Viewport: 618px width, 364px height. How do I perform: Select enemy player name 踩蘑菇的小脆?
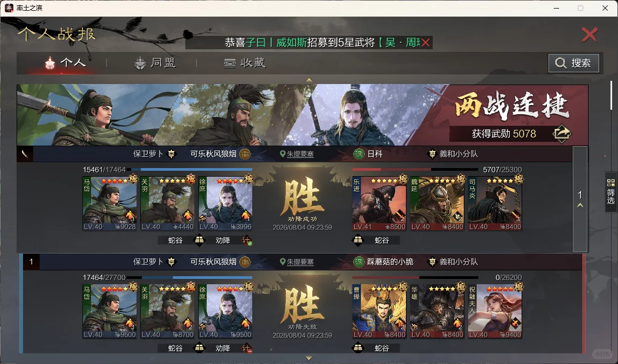[390, 262]
